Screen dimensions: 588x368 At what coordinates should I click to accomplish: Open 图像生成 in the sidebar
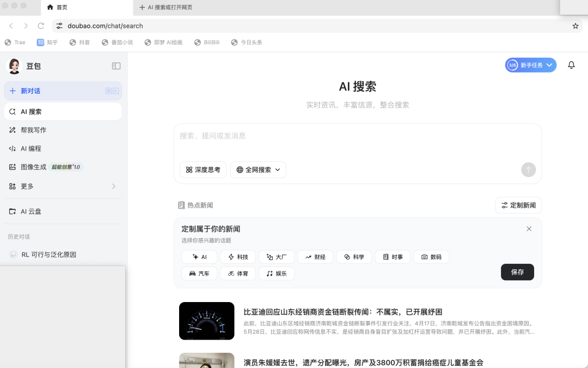(x=63, y=167)
